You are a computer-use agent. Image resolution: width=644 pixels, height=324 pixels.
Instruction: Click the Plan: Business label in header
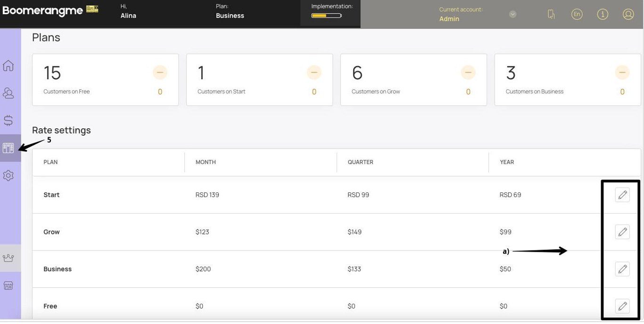coord(230,11)
